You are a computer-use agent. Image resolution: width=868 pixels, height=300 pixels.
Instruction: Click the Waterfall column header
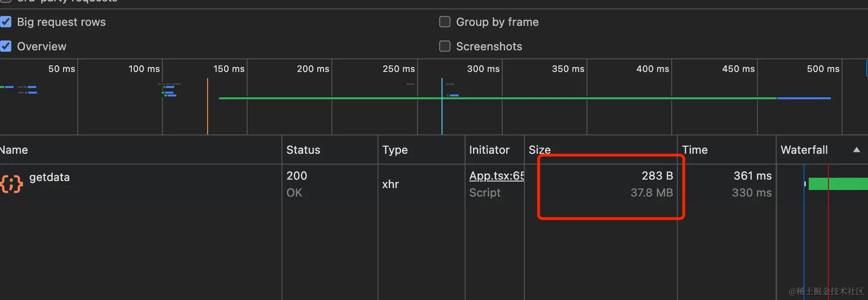click(804, 150)
